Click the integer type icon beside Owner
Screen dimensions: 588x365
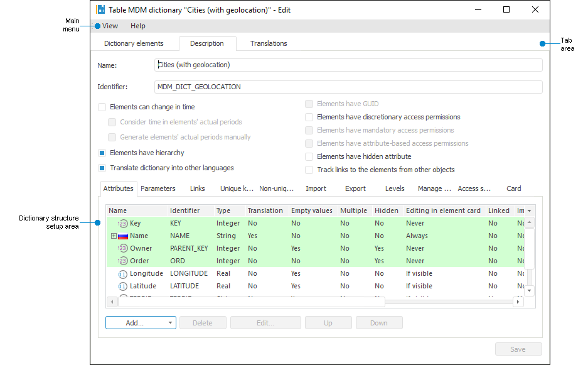(x=122, y=248)
